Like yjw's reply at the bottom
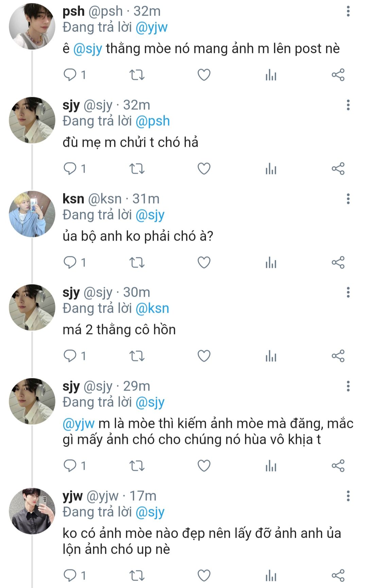Screen dimensions: 367x588 [204, 575]
